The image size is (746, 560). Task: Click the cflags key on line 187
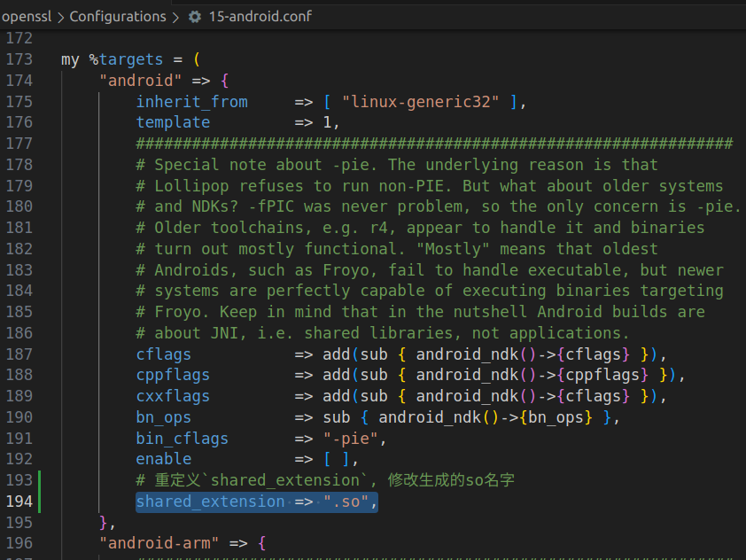pos(164,354)
